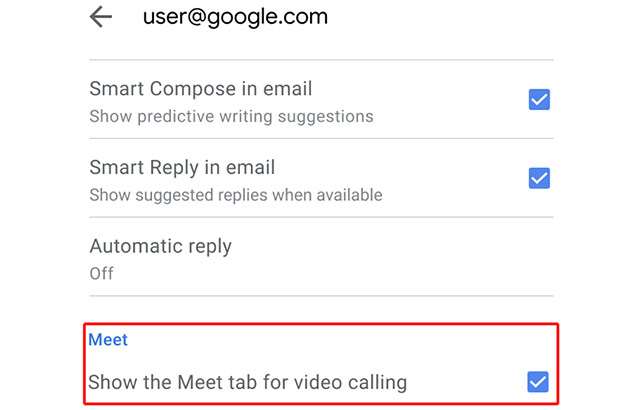Click divider line below Smart Compose row

(321, 138)
